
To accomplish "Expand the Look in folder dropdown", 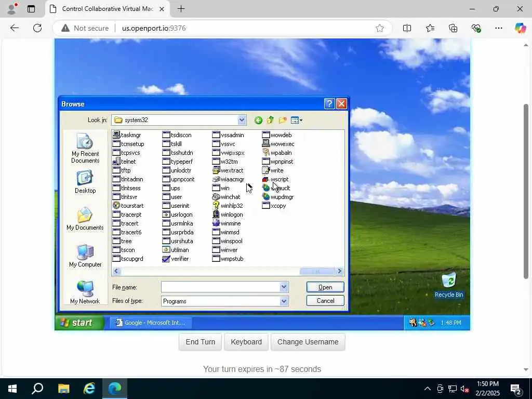I will (242, 120).
